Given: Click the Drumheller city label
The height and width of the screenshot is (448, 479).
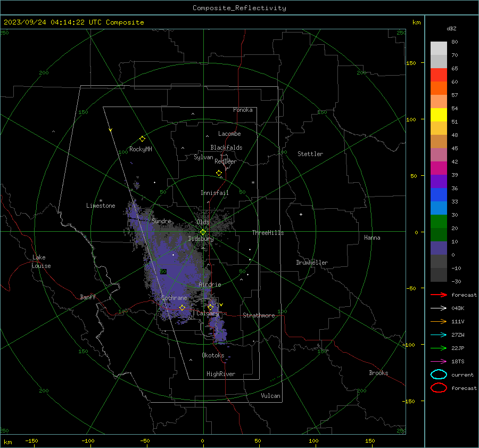Looking at the screenshot, I should [x=312, y=263].
